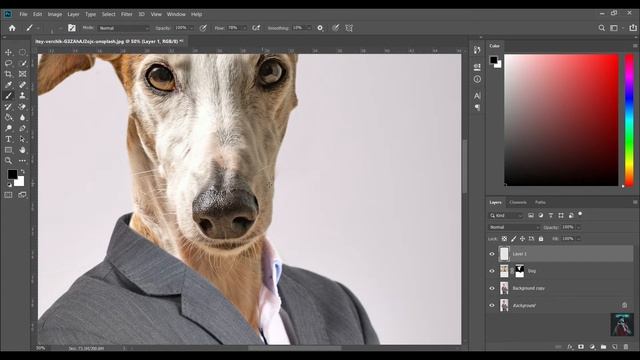The image size is (640, 360).
Task: Hide the Background copy layer eye
Action: tap(492, 288)
